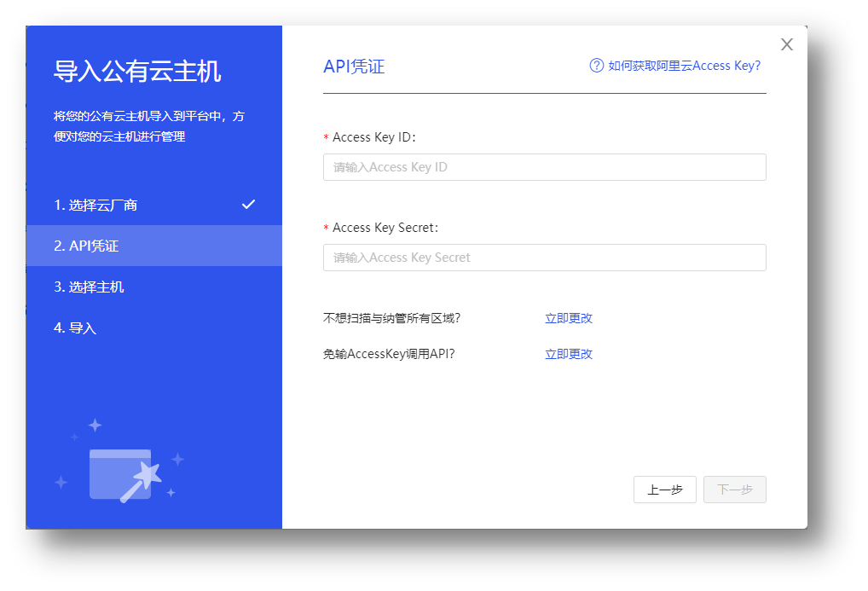Click the question mark help icon
This screenshot has height=591, width=868.
(x=597, y=66)
